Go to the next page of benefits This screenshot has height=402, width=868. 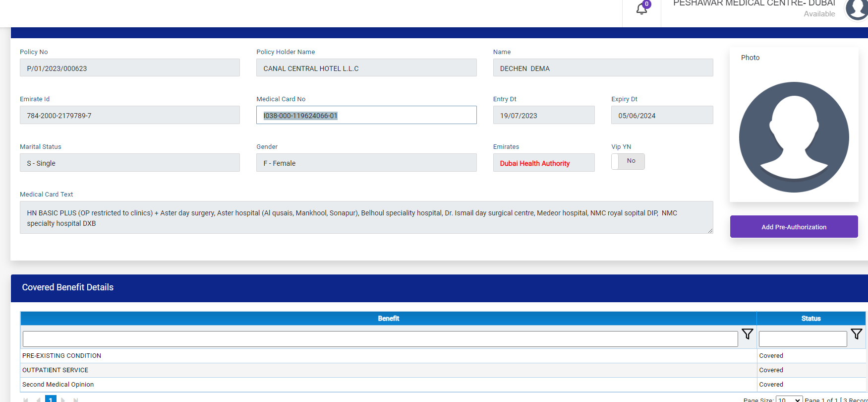[x=63, y=400]
